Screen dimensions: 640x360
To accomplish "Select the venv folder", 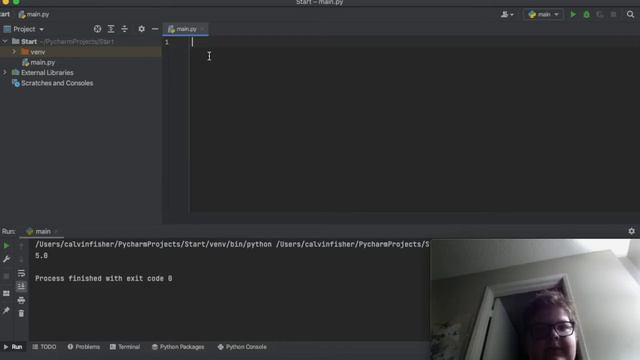I will [x=38, y=52].
